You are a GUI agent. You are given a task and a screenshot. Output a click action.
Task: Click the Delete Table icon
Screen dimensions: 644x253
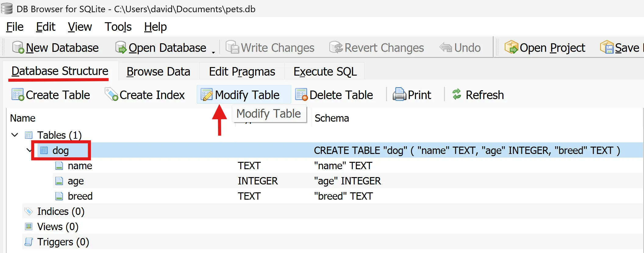[x=302, y=95]
